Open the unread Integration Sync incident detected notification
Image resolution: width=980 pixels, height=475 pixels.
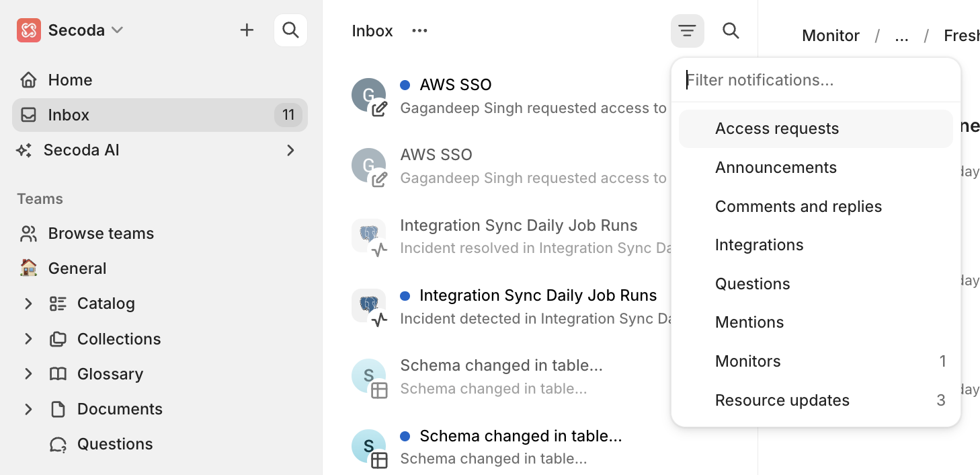(x=537, y=306)
